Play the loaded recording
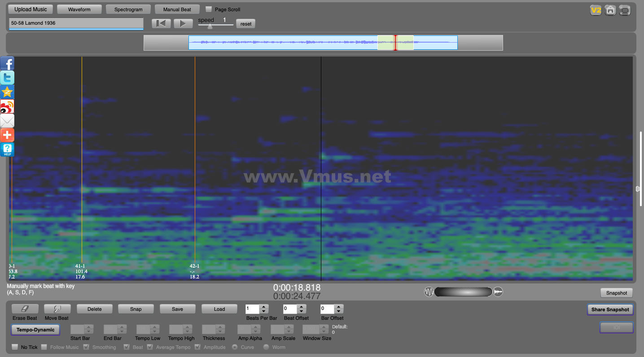644x357 pixels. 183,23
